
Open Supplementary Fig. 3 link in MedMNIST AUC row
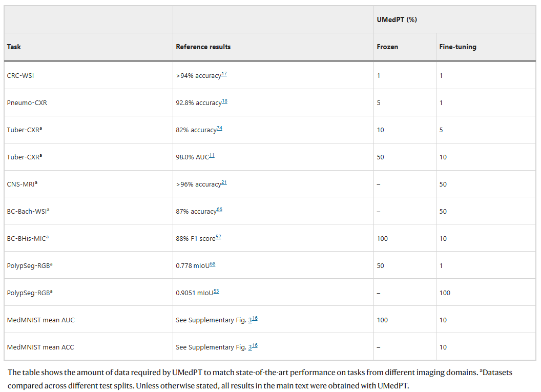[x=250, y=320]
